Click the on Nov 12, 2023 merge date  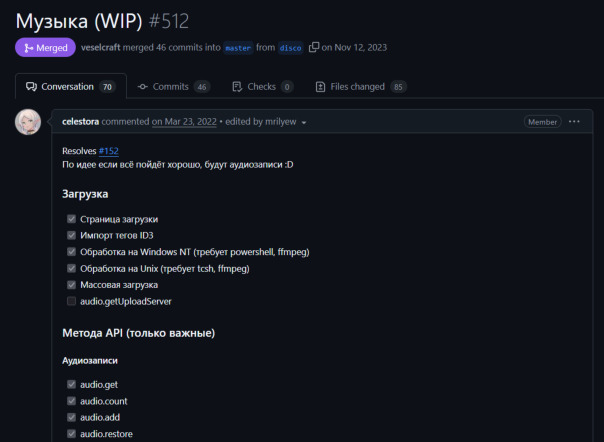[354, 47]
